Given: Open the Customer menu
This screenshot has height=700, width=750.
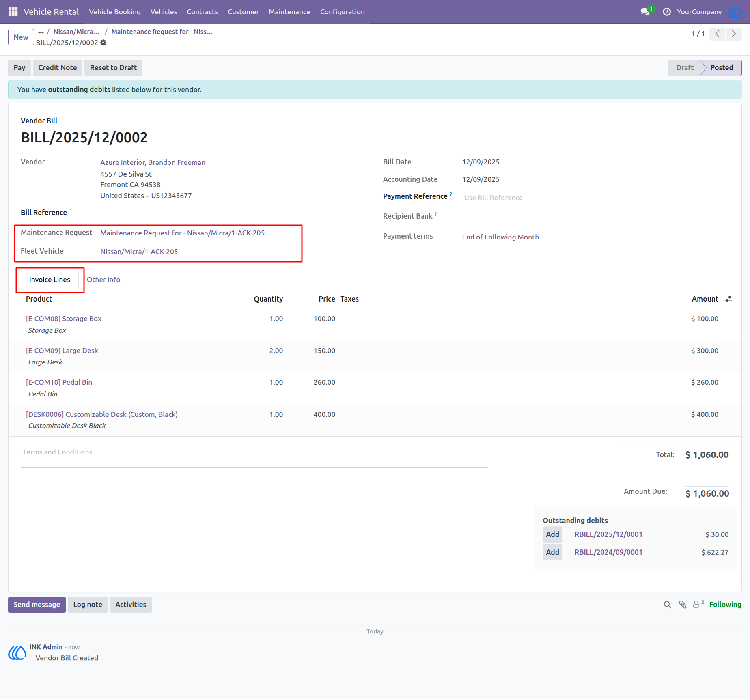Looking at the screenshot, I should click(243, 12).
